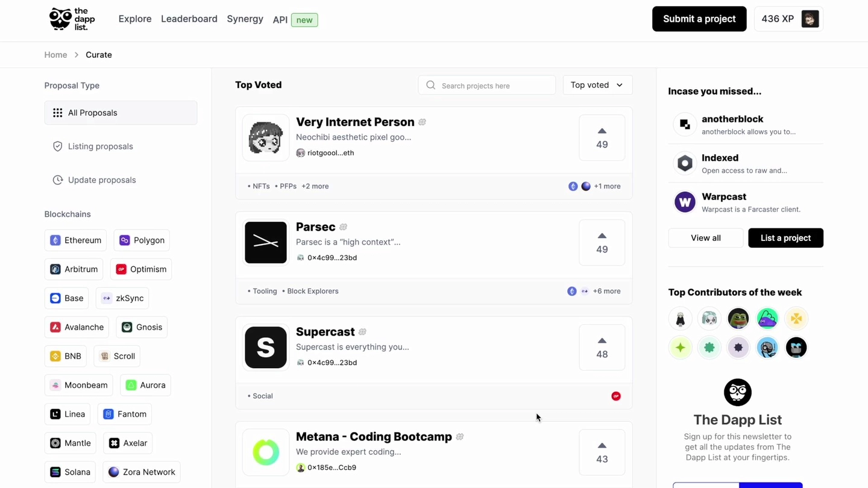Filter by Zora Network
Screen dimensions: 868x488
pyautogui.click(x=142, y=472)
